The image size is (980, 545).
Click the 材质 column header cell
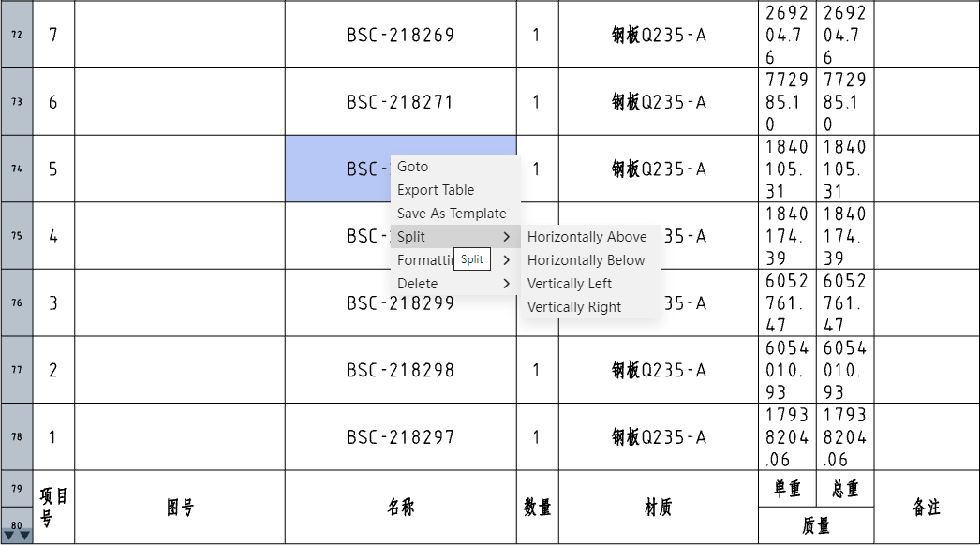point(658,508)
